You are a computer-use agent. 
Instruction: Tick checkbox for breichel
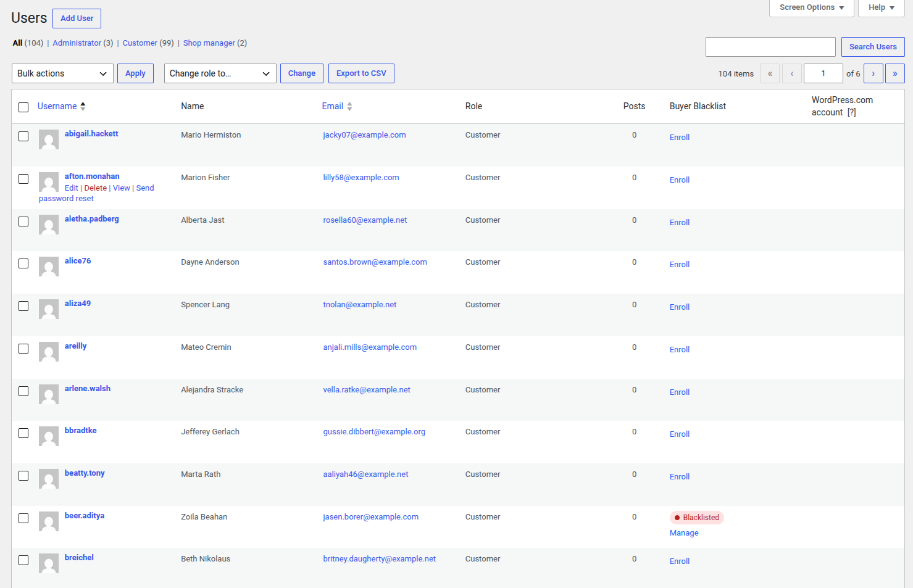coord(23,560)
